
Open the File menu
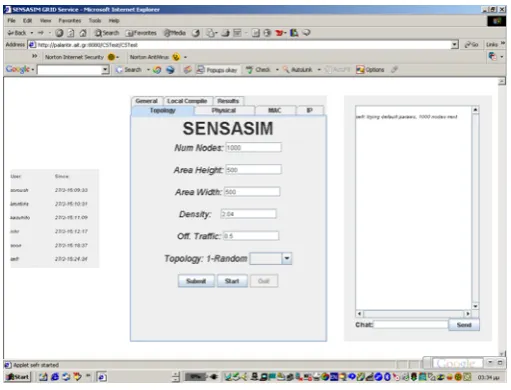12,21
